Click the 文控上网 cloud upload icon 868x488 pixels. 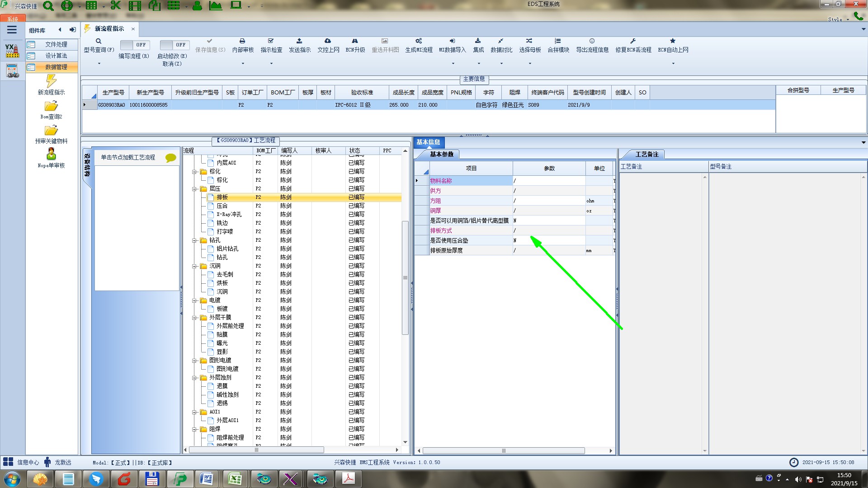(x=328, y=41)
